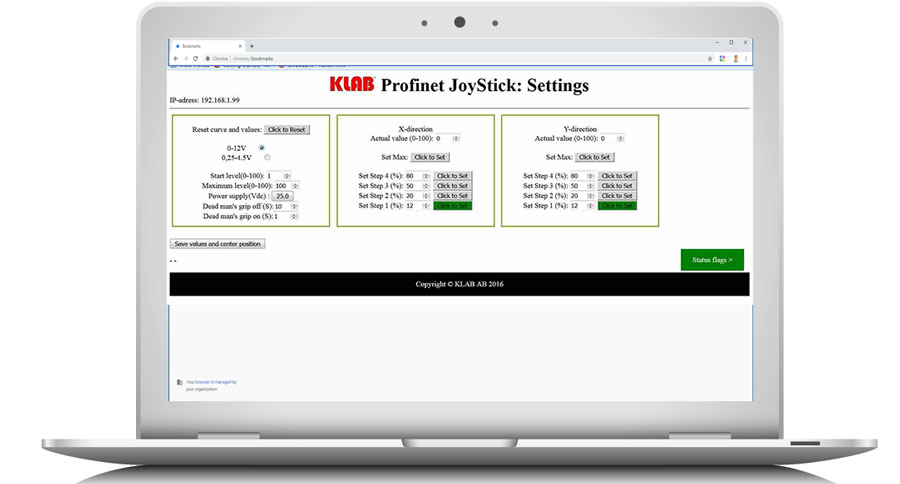Click the X-direction heading text

point(416,129)
